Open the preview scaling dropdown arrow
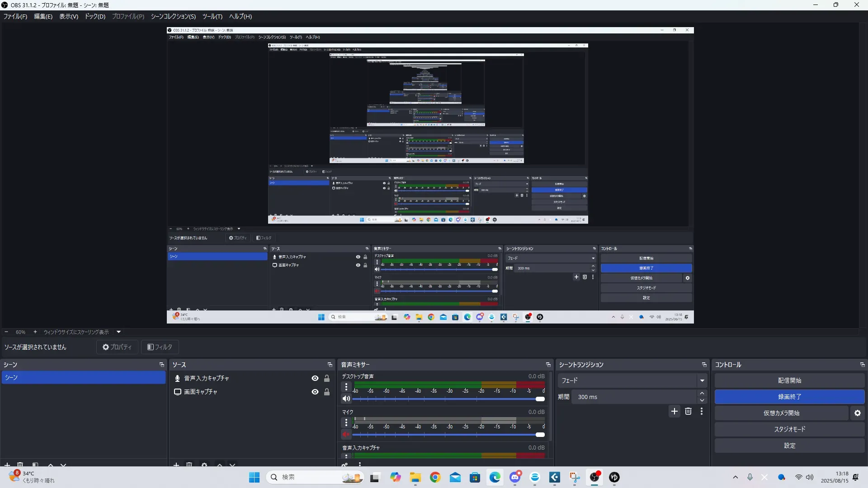This screenshot has height=488, width=868. 118,332
